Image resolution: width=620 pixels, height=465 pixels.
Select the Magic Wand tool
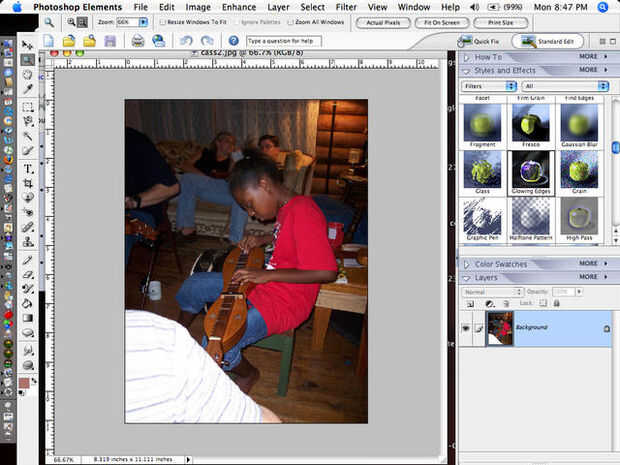[27, 136]
